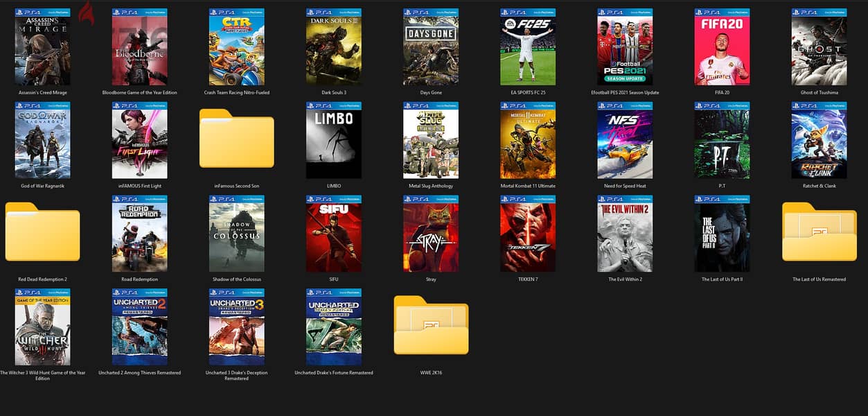Open Uncharted Drake's Fortune Remastered icon
Viewport: 868px width, 416px height.
point(333,327)
